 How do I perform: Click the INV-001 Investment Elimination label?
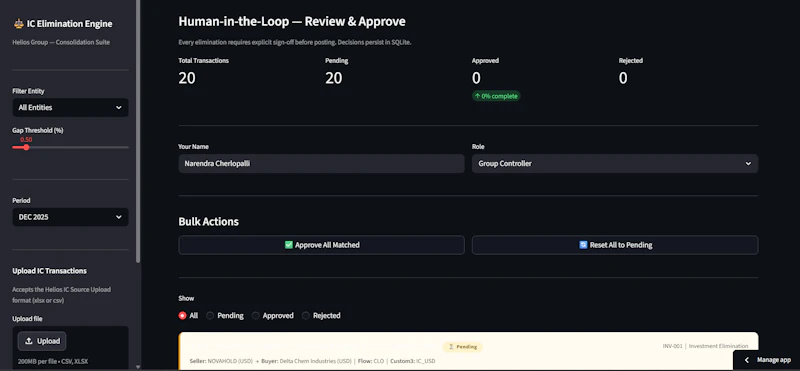pos(705,346)
